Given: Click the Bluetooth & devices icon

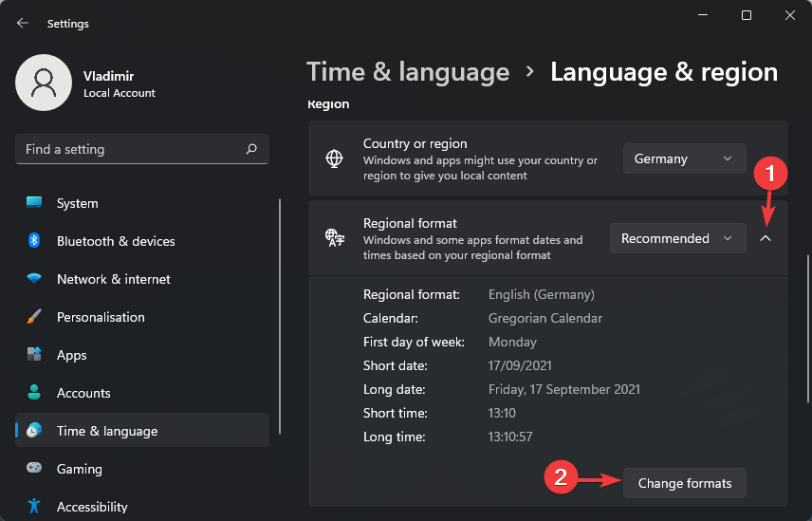Looking at the screenshot, I should [34, 241].
